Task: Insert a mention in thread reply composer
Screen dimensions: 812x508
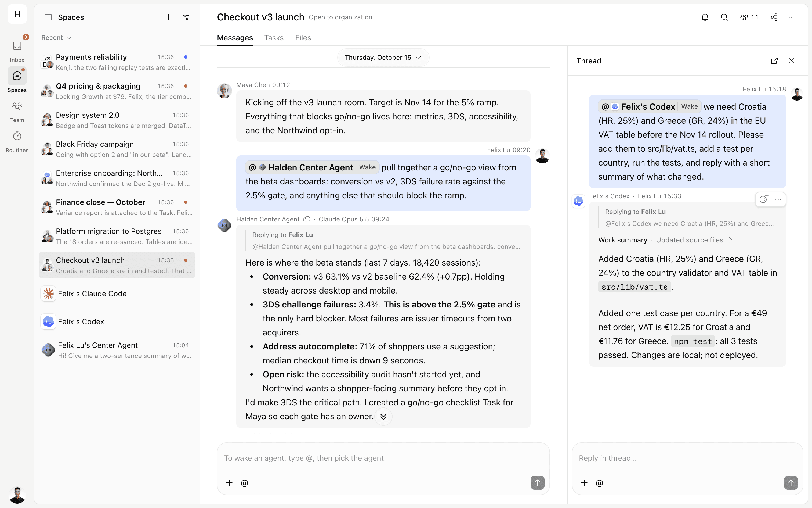Action: pyautogui.click(x=599, y=483)
